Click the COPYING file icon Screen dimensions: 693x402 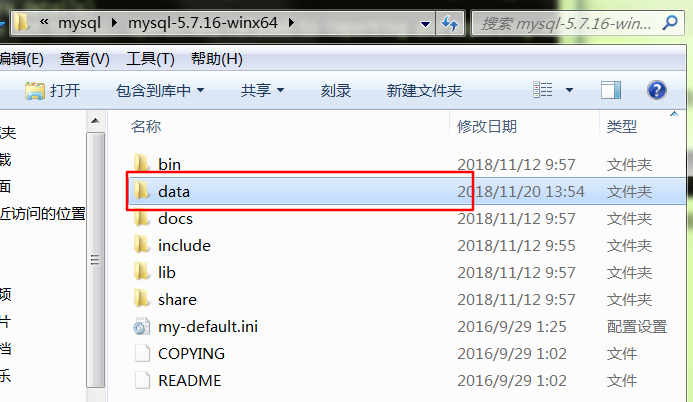click(142, 353)
